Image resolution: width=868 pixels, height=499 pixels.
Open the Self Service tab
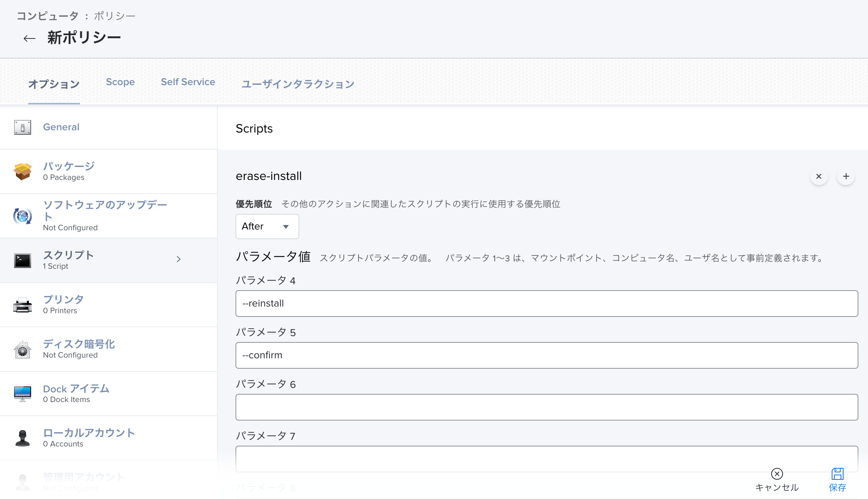coord(188,82)
